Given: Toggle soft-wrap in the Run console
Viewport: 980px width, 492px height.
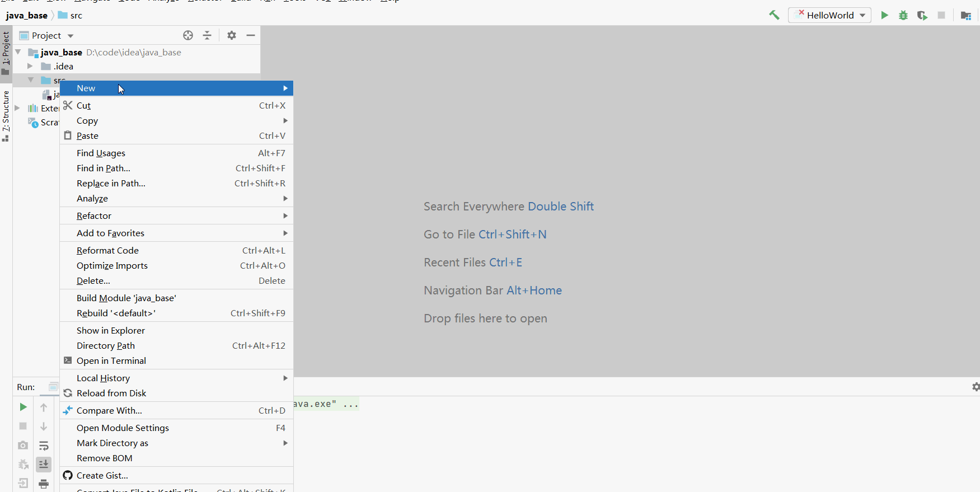Looking at the screenshot, I should click(x=44, y=446).
